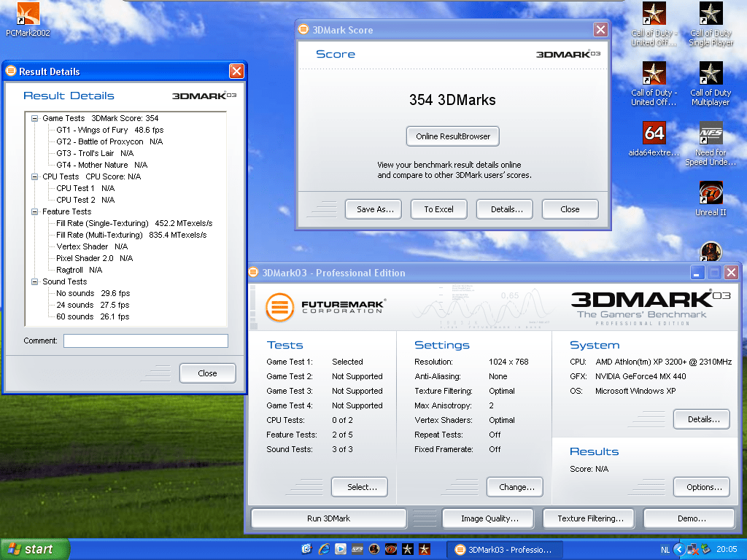Open Options... in the Results section
The width and height of the screenshot is (747, 560).
coord(702,487)
